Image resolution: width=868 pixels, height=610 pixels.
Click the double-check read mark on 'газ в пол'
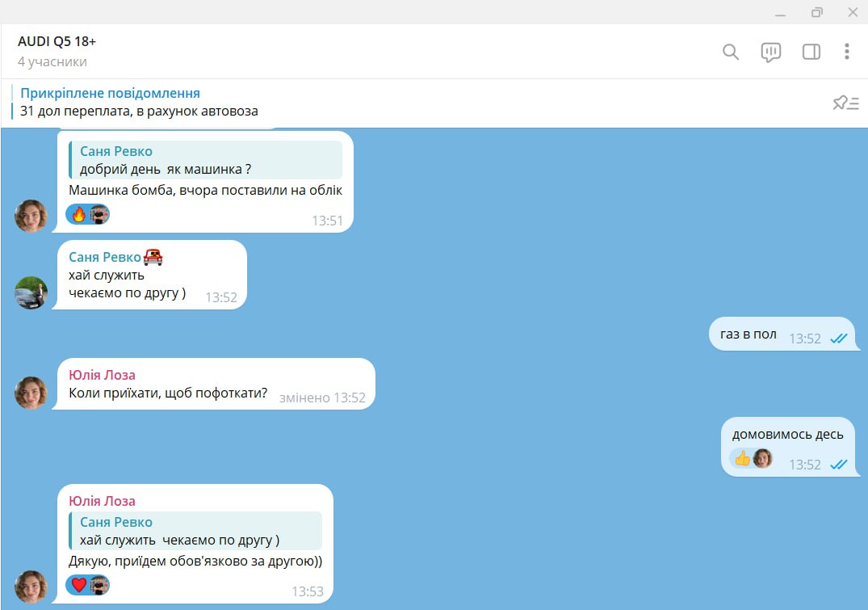(x=839, y=339)
